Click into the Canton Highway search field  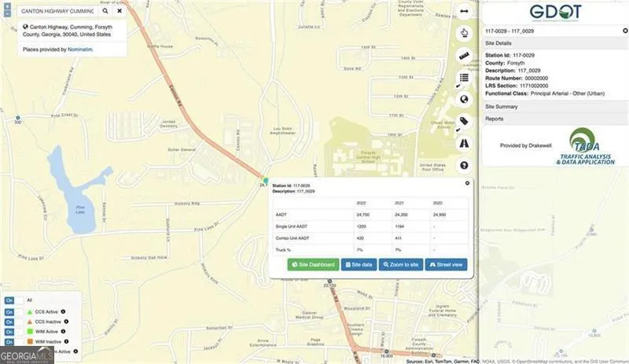(55, 12)
